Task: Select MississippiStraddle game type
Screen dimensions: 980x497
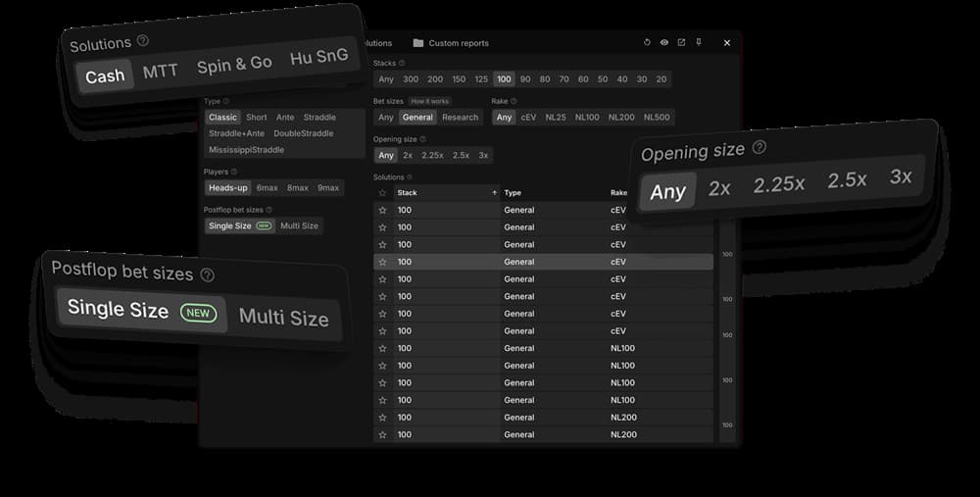Action: [246, 149]
